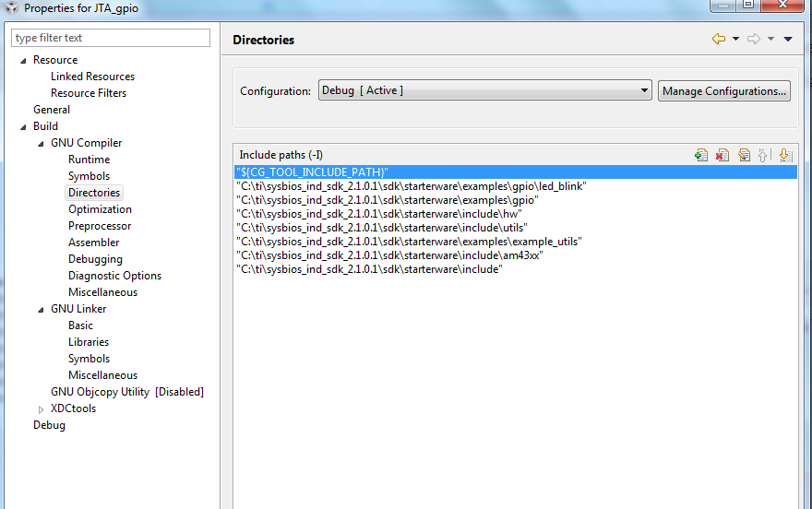Collapse the Build tree node

pos(23,127)
